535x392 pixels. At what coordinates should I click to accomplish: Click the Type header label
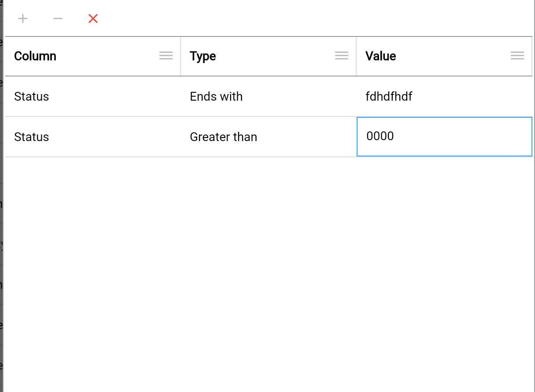[202, 56]
